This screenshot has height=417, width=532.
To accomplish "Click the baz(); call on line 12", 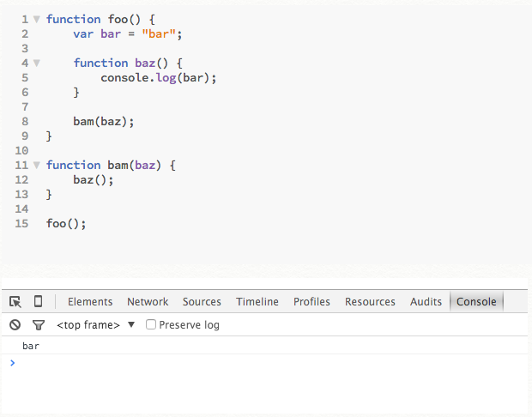I will coord(94,180).
